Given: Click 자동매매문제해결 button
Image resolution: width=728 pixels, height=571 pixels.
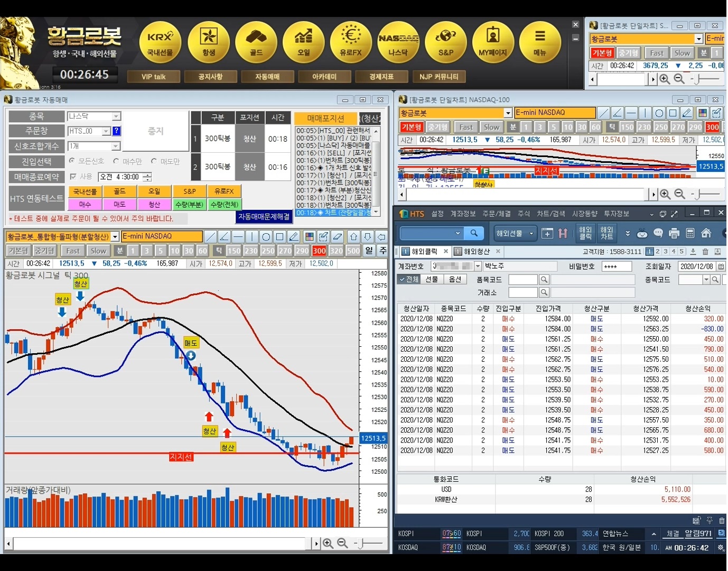Looking at the screenshot, I should pyautogui.click(x=264, y=217).
